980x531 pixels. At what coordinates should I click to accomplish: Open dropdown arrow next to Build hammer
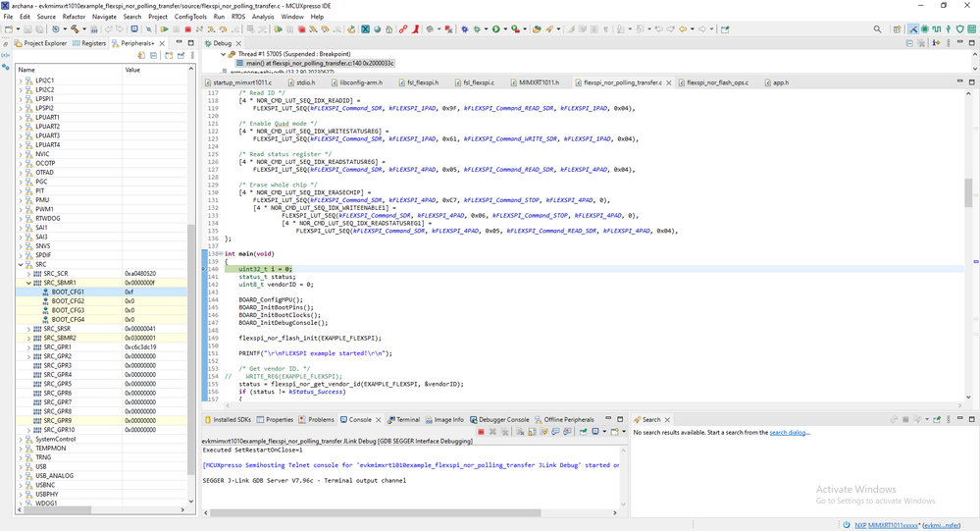pos(83,29)
